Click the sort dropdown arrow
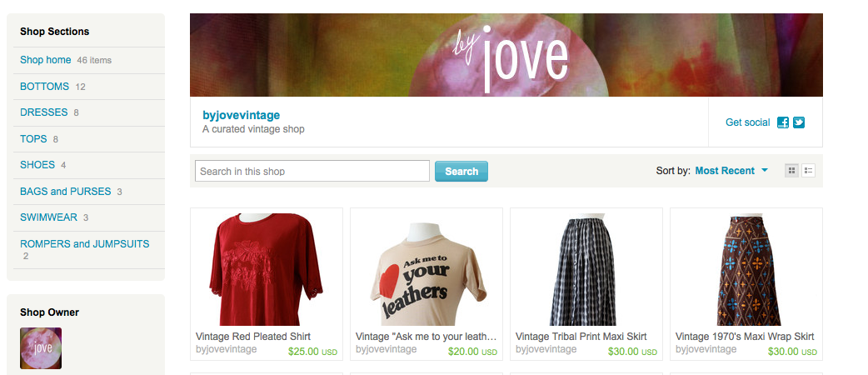 click(x=765, y=171)
